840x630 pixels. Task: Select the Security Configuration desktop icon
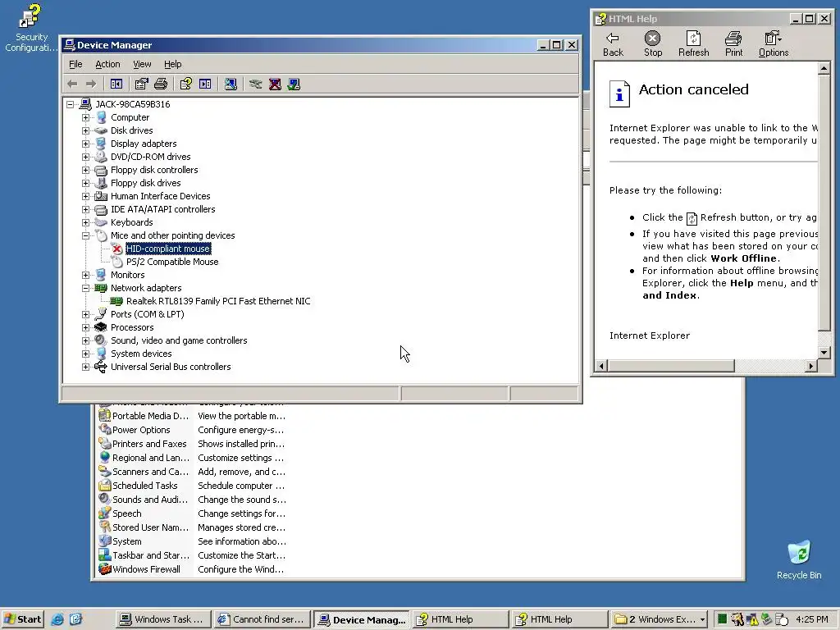[30, 28]
